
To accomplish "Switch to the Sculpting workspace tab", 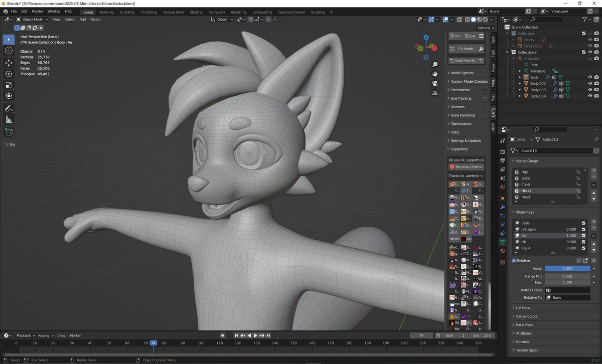I will coord(127,12).
